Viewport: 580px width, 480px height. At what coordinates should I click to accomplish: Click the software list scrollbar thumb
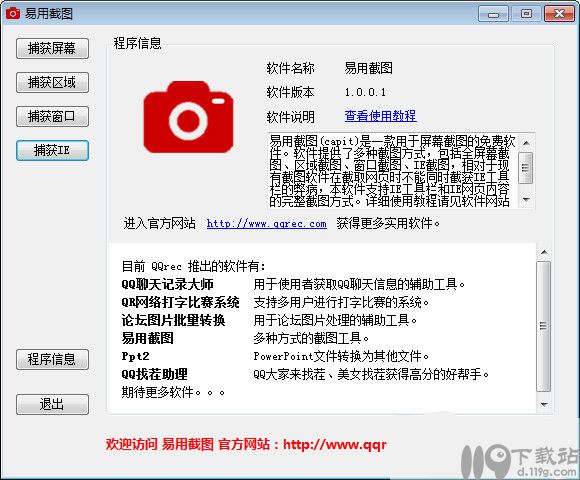(543, 326)
